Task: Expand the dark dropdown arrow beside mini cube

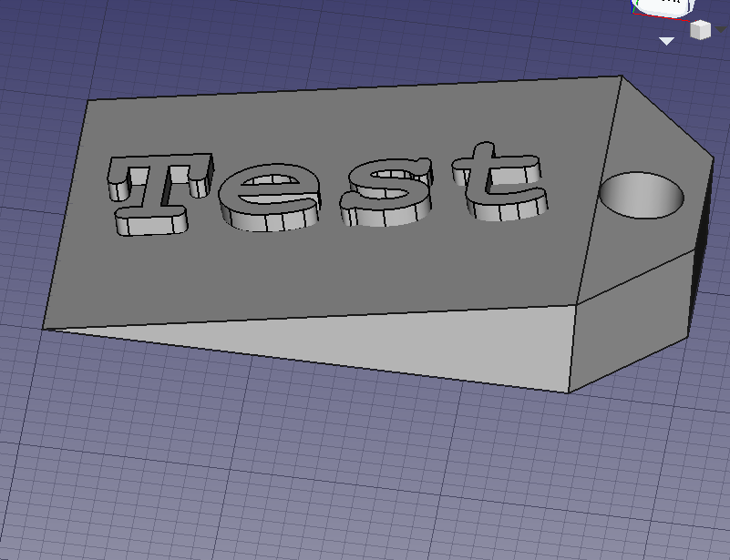Action: (721, 29)
